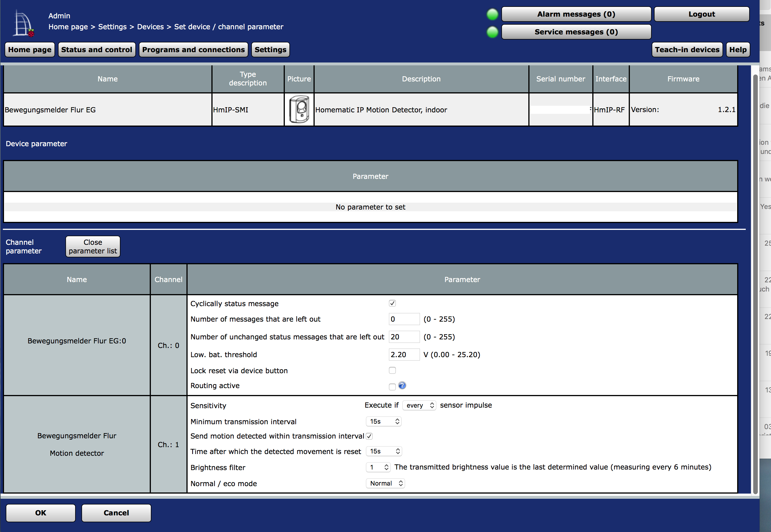
Task: Open Minimum transmission interval dropdown
Action: pyautogui.click(x=383, y=421)
